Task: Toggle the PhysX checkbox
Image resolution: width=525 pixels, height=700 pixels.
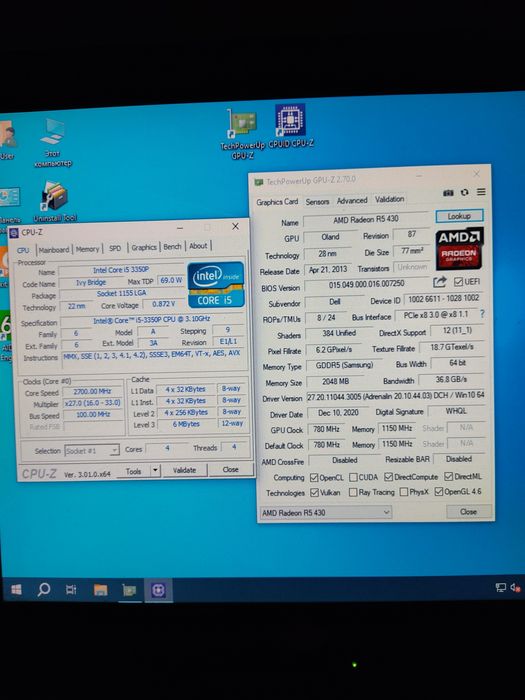Action: tap(404, 492)
